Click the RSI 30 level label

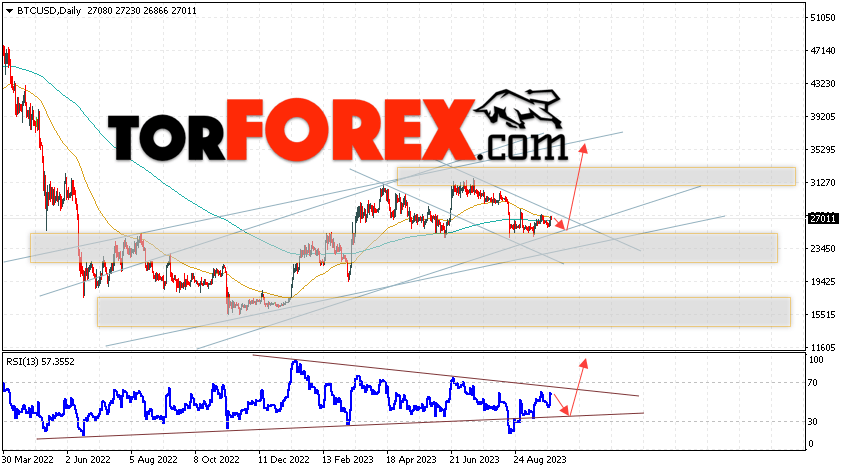813,422
